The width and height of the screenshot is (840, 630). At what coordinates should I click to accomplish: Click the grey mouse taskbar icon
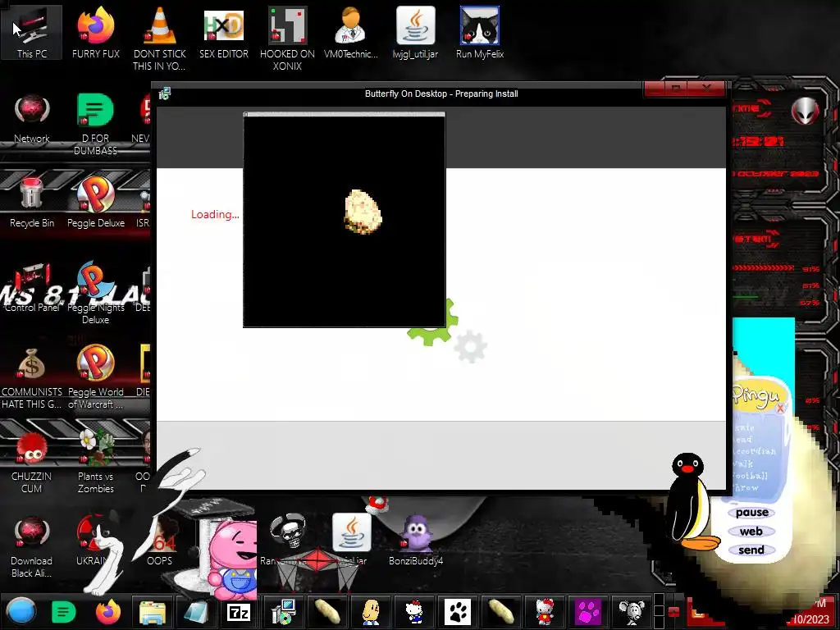coord(632,612)
